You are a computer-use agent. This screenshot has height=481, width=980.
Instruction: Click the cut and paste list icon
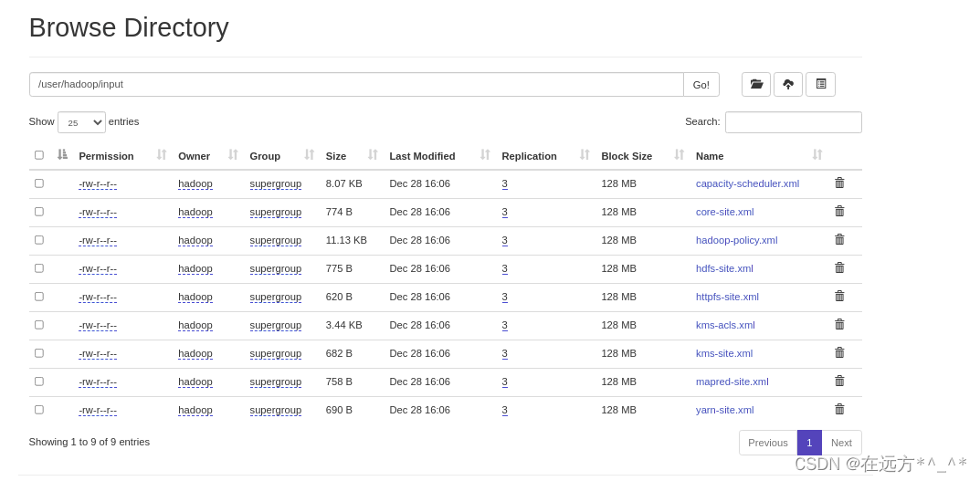820,84
